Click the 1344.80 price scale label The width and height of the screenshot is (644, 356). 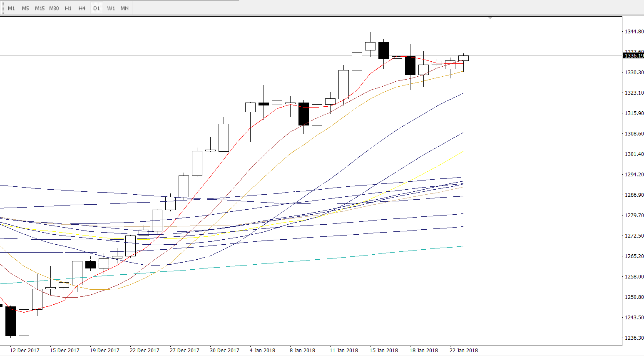coord(634,32)
